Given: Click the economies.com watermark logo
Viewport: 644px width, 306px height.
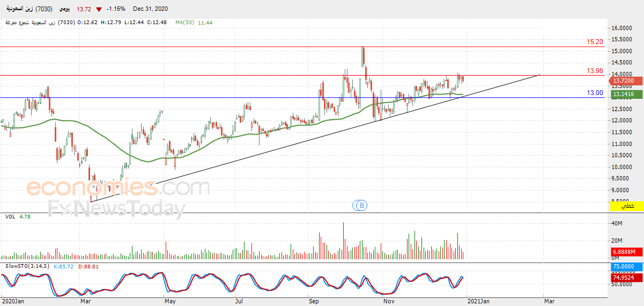Looking at the screenshot, I should point(118,188).
